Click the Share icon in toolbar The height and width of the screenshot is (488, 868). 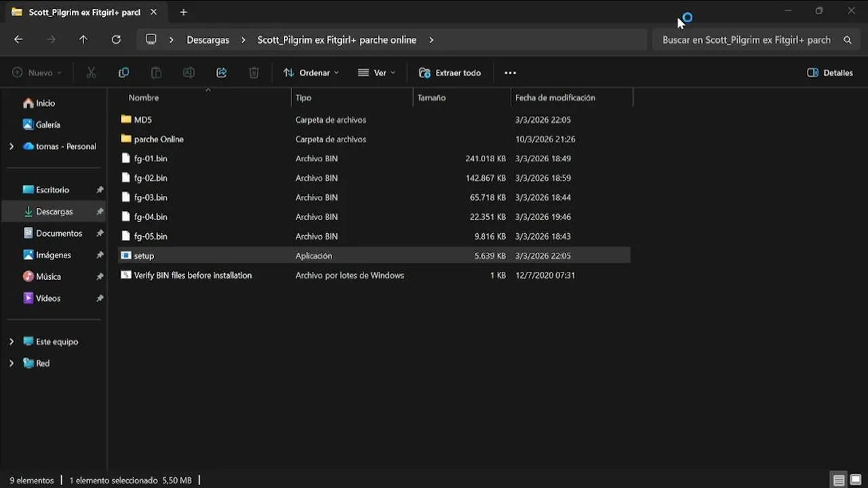pos(221,73)
